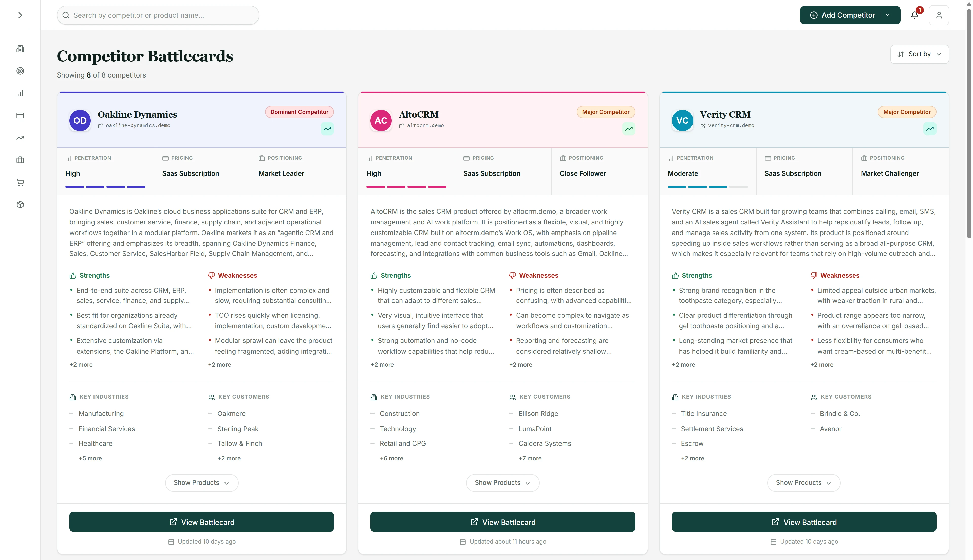Image resolution: width=973 pixels, height=560 pixels.
Task: Click the Verity CRM Positioning icon
Action: pos(864,158)
